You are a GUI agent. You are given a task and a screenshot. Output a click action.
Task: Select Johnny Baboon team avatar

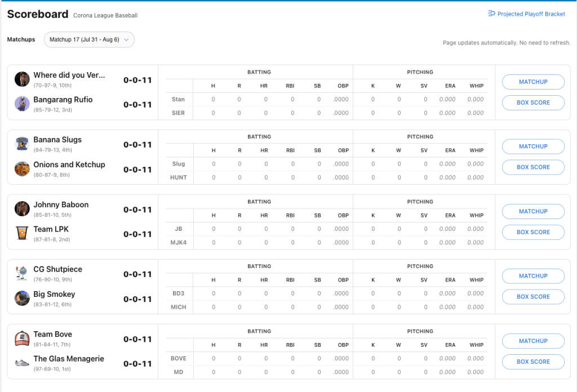[x=22, y=208]
